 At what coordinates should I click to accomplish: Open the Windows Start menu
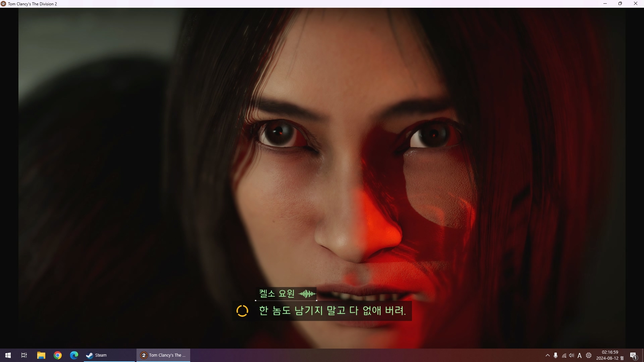[x=8, y=355]
